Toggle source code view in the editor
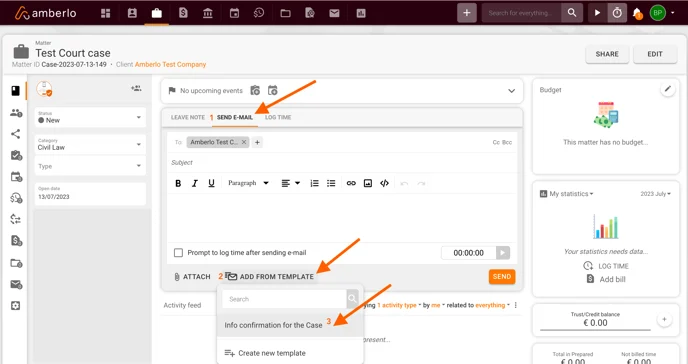This screenshot has height=364, width=688. click(384, 183)
